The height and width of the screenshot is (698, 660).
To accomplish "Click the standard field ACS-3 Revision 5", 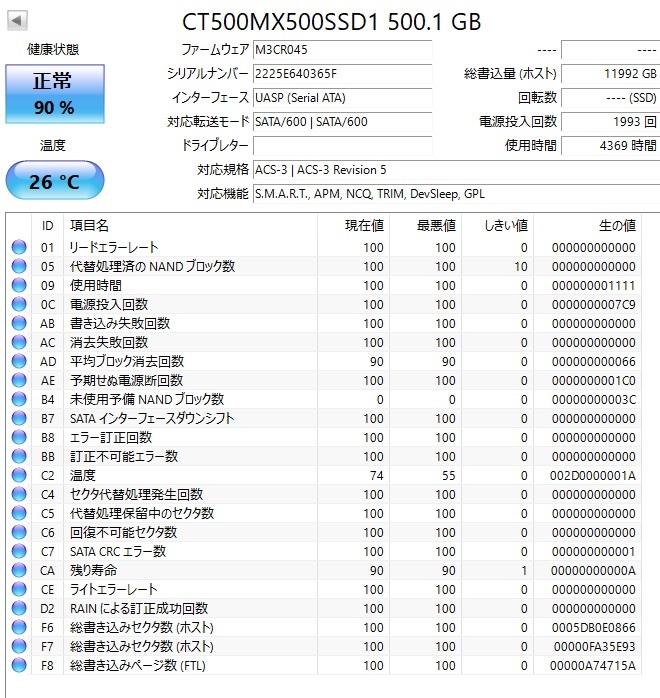I will click(x=457, y=170).
